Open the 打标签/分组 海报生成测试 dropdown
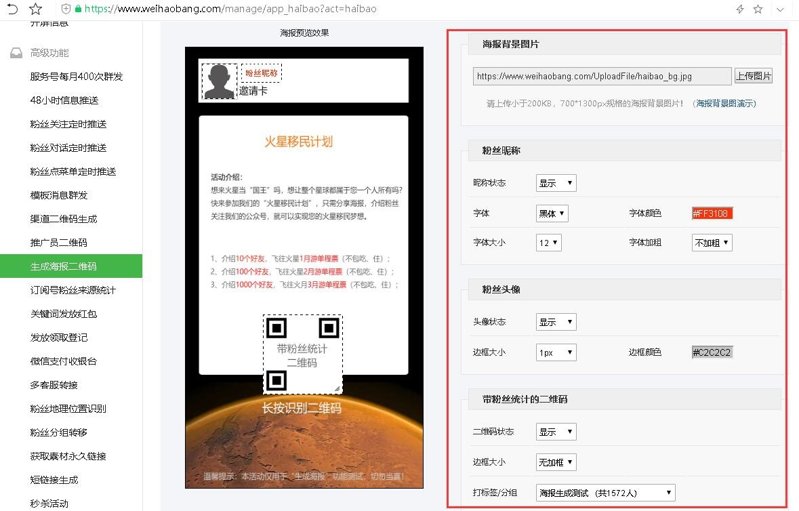The image size is (799, 511). 605,493
